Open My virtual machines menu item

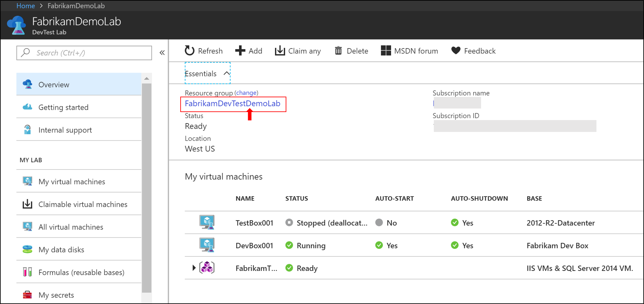tap(79, 181)
